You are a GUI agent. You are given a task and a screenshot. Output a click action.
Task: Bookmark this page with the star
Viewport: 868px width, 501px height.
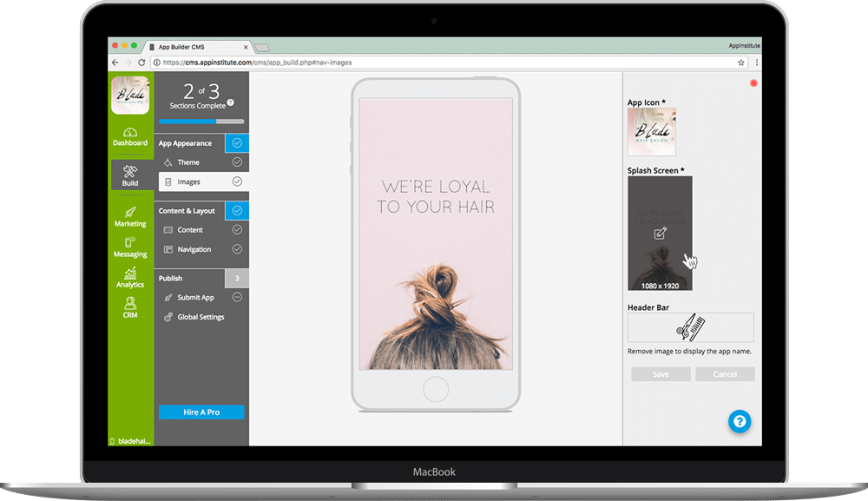click(740, 63)
